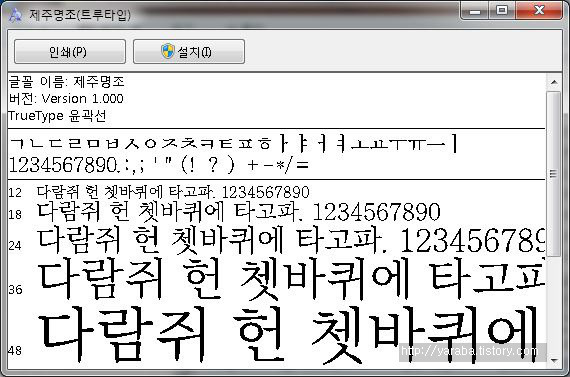Click the vertical scrollbar thumb

554,174
